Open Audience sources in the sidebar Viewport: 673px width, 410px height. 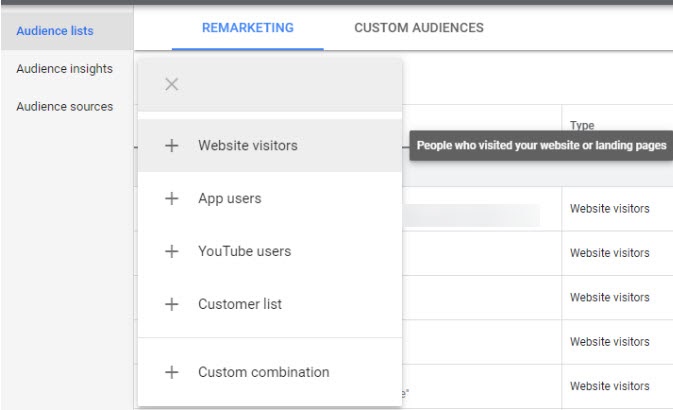click(x=64, y=107)
